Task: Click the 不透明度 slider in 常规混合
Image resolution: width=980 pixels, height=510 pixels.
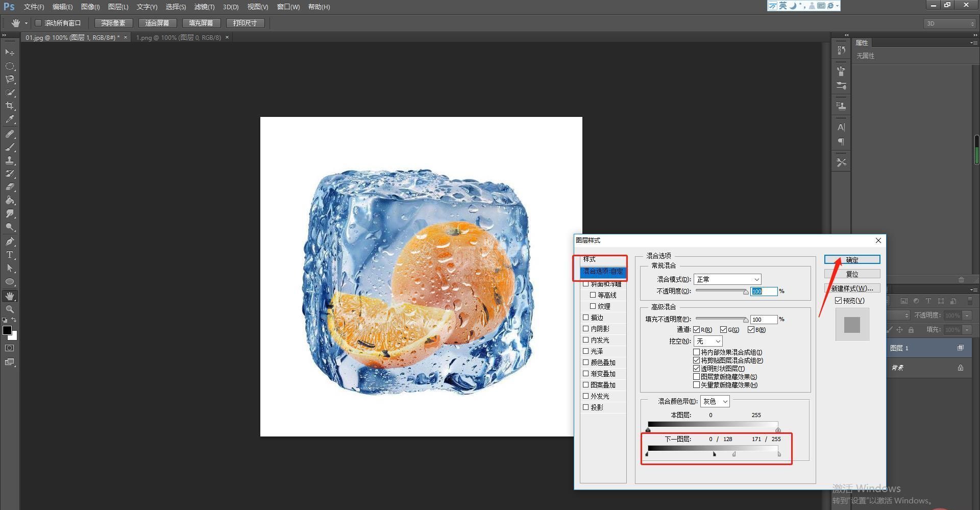Action: click(x=722, y=292)
